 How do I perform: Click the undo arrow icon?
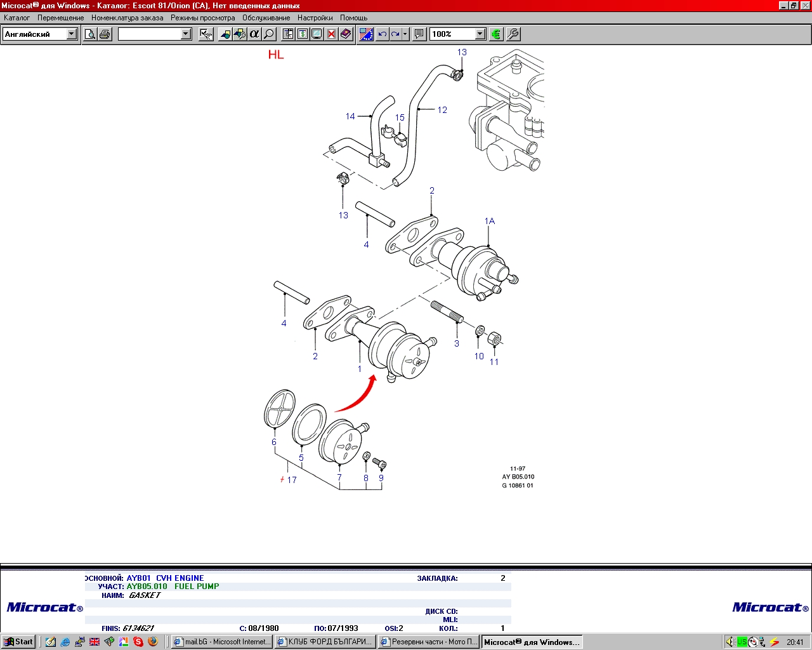point(382,34)
